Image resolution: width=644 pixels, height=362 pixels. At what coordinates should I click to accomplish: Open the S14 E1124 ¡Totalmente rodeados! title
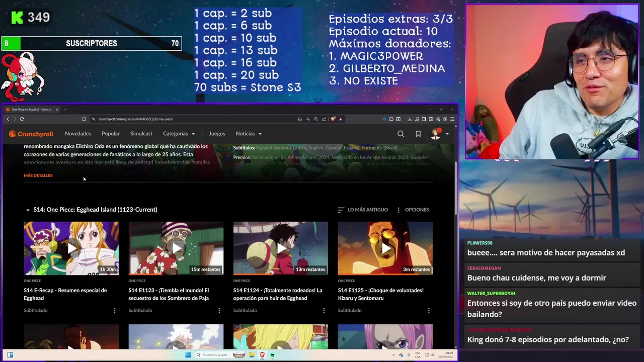[278, 294]
